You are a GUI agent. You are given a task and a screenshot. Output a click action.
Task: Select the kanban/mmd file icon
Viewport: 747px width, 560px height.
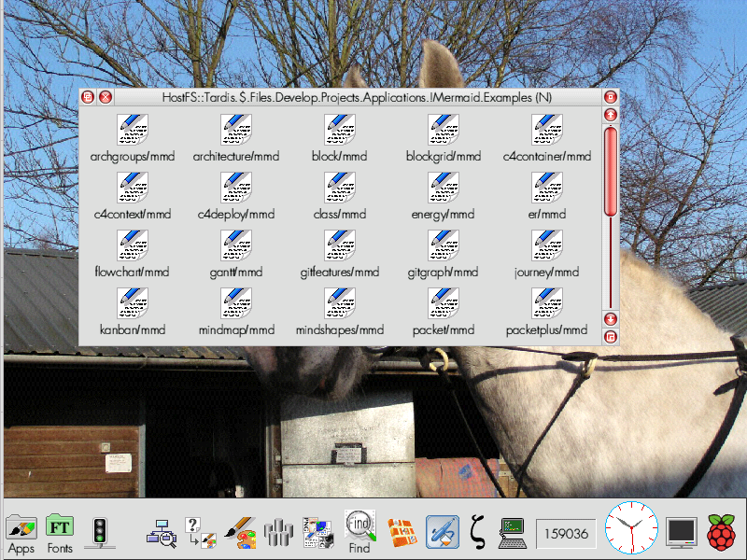133,303
